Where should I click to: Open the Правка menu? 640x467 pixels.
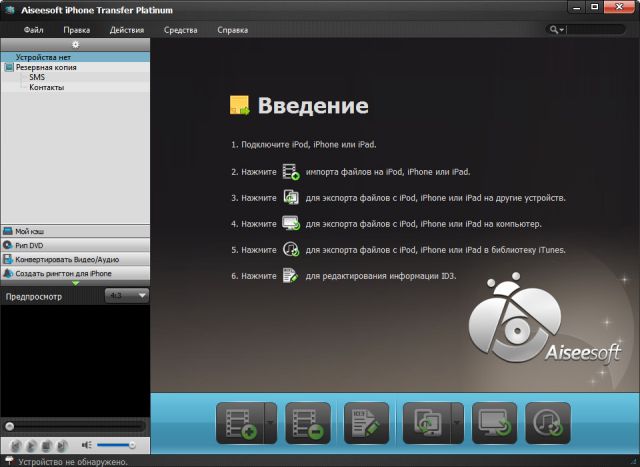77,30
